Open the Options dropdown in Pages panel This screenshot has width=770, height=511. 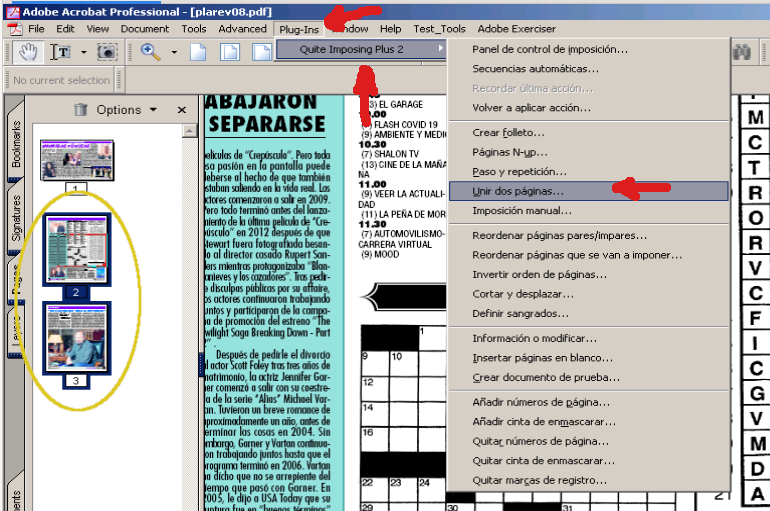(x=125, y=110)
